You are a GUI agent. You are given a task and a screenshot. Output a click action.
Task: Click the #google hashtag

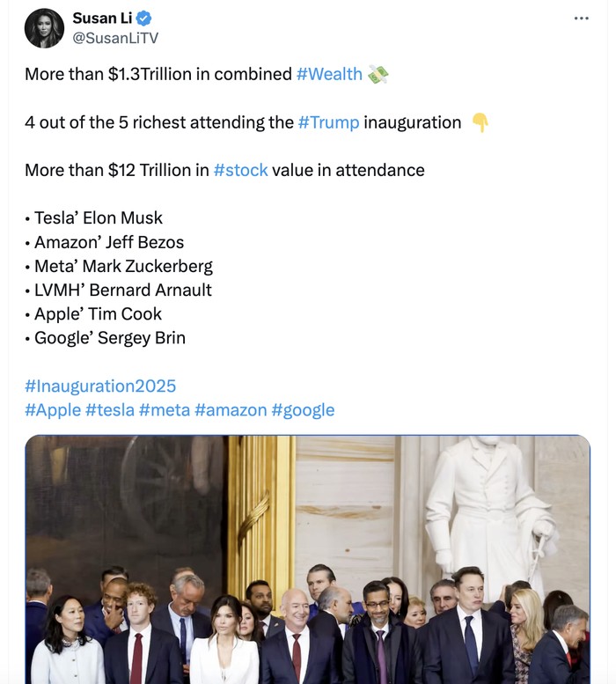pos(303,409)
